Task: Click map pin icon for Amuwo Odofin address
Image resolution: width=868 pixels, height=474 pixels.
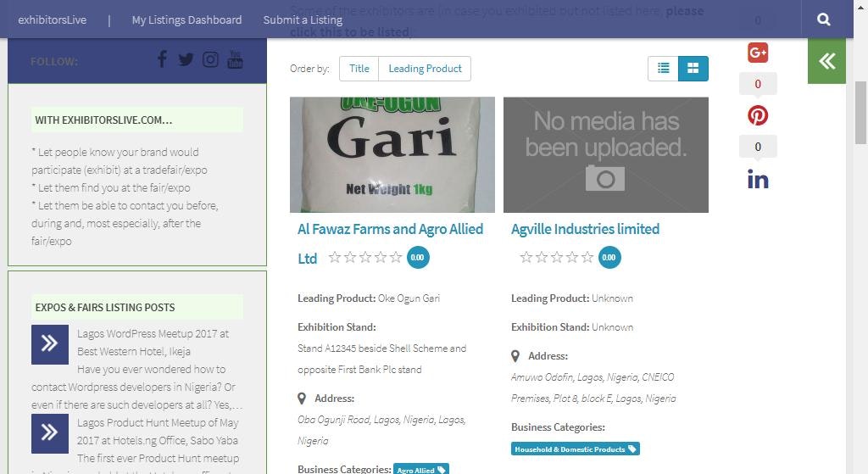Action: point(515,356)
